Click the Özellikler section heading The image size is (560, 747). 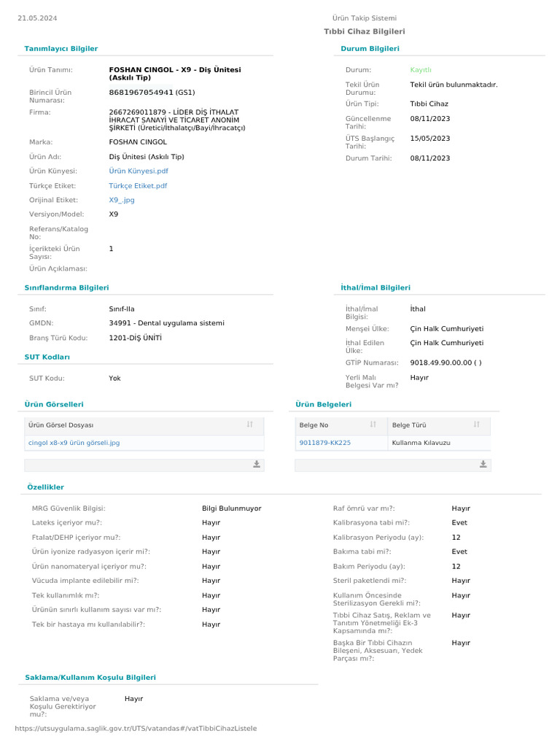(x=46, y=487)
